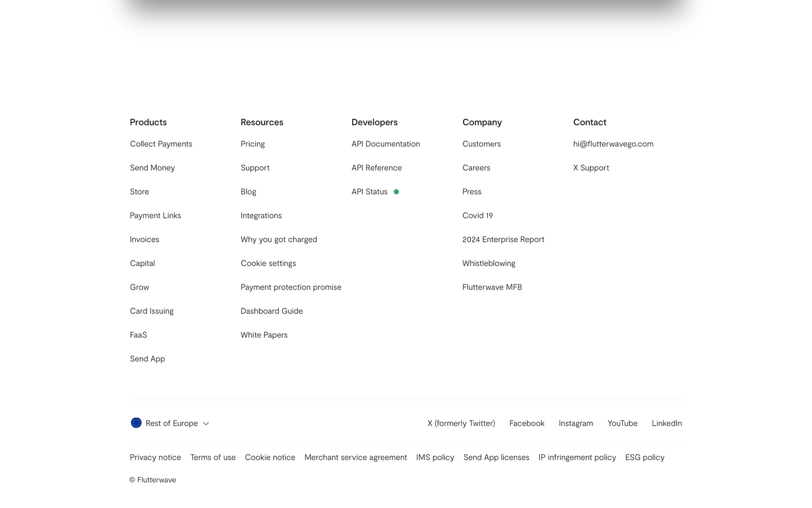Open X Support contact link
Viewport: 812px width, 508px height.
(591, 168)
